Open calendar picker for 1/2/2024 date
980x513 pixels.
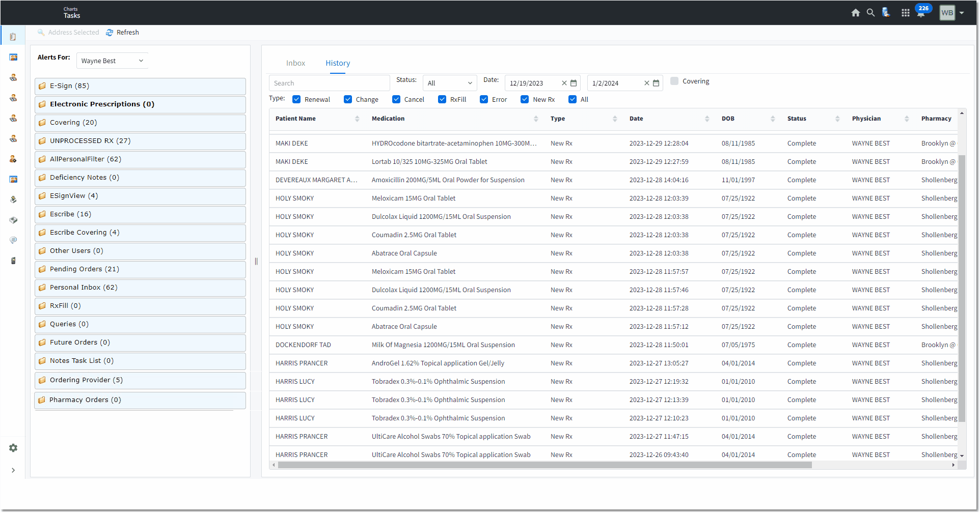click(656, 83)
